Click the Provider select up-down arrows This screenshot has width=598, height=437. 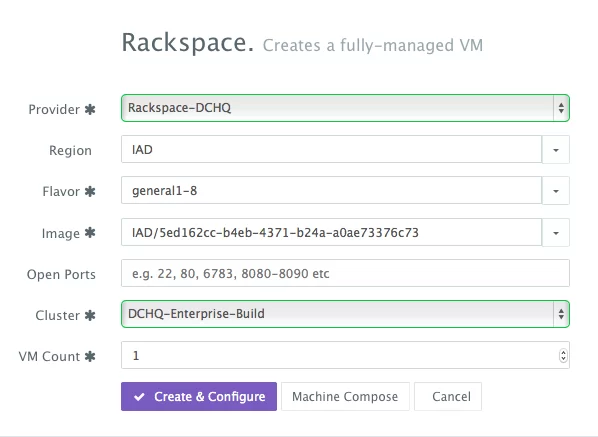click(x=561, y=108)
